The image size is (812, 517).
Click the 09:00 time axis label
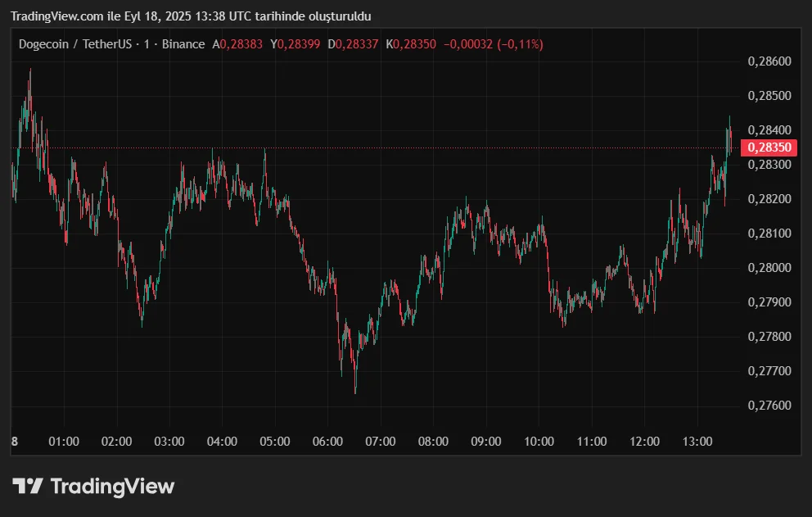[x=486, y=442]
